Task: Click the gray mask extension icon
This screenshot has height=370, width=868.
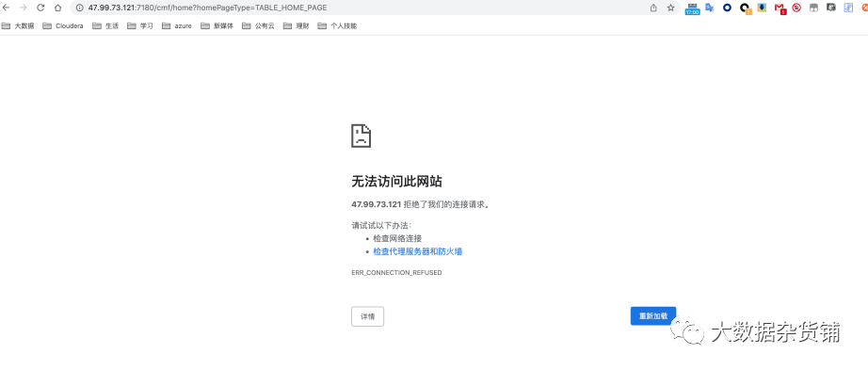Action: pyautogui.click(x=813, y=8)
